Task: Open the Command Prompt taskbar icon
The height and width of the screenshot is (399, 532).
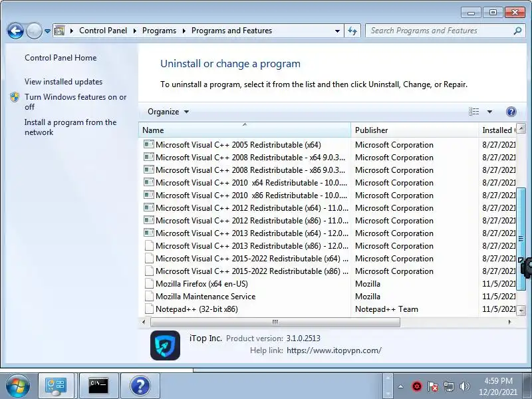Action: click(98, 386)
